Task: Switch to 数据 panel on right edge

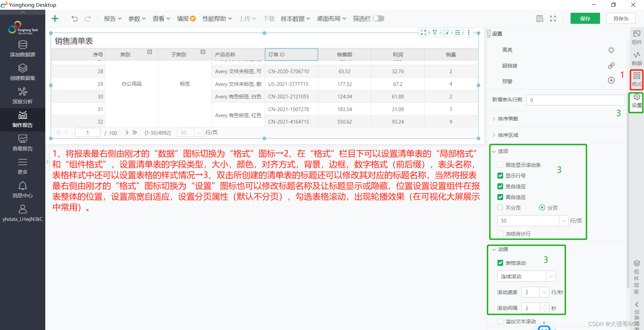Action: [x=637, y=58]
